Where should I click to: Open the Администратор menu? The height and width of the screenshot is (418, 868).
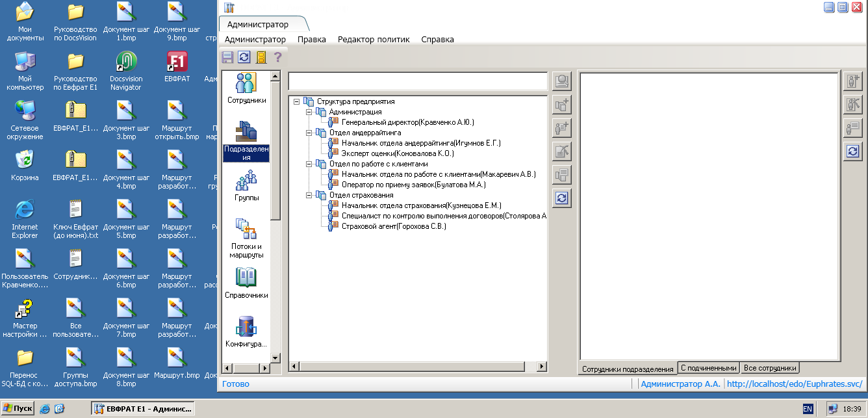(x=255, y=39)
